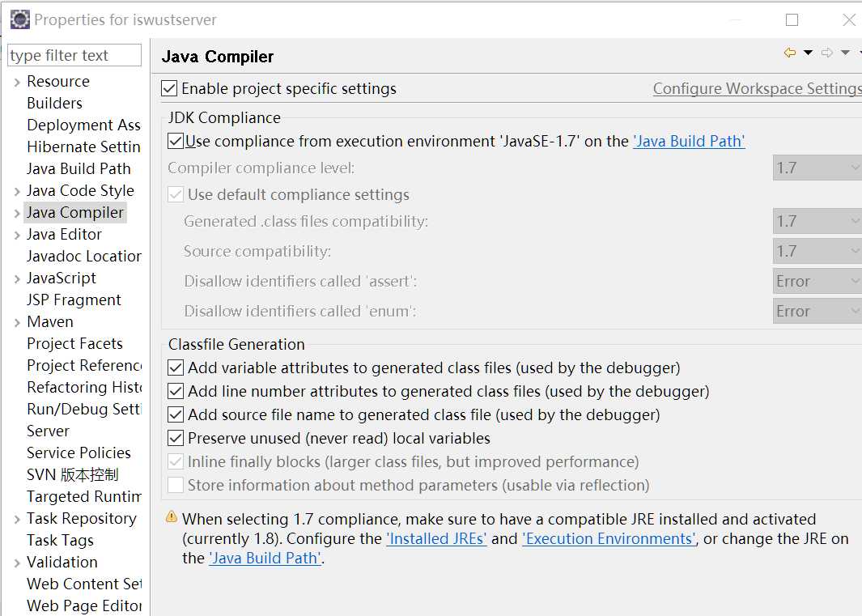Toggle Enable project specific settings checkbox
The height and width of the screenshot is (616, 862).
click(169, 88)
